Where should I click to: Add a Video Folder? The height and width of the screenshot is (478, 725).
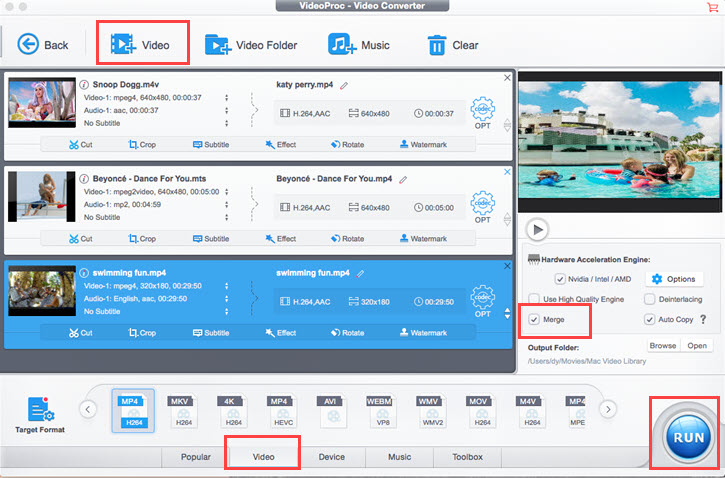pyautogui.click(x=251, y=45)
